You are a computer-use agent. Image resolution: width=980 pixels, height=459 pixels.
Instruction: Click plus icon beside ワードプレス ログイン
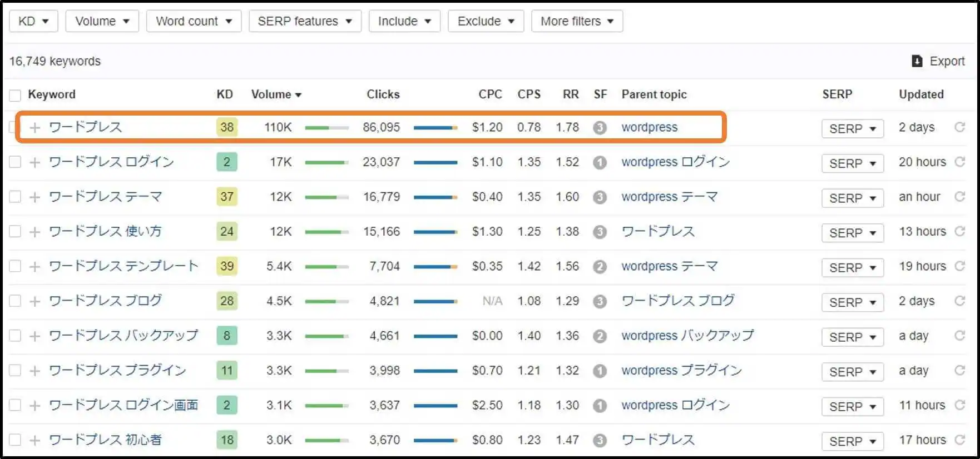coord(35,162)
